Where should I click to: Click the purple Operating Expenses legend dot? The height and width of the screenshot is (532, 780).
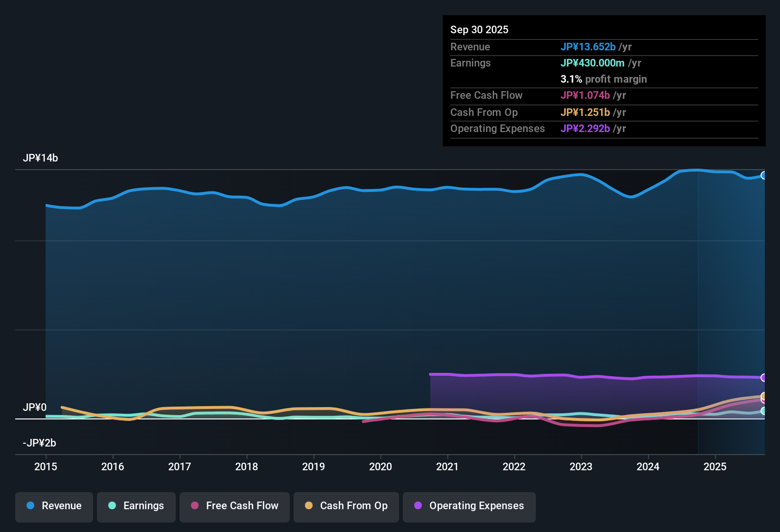click(418, 506)
